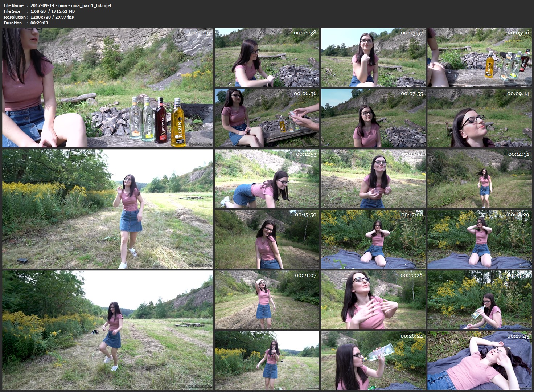Select the thumbnail at 00:21:07
This screenshot has height=392, width=534.
coord(267,300)
